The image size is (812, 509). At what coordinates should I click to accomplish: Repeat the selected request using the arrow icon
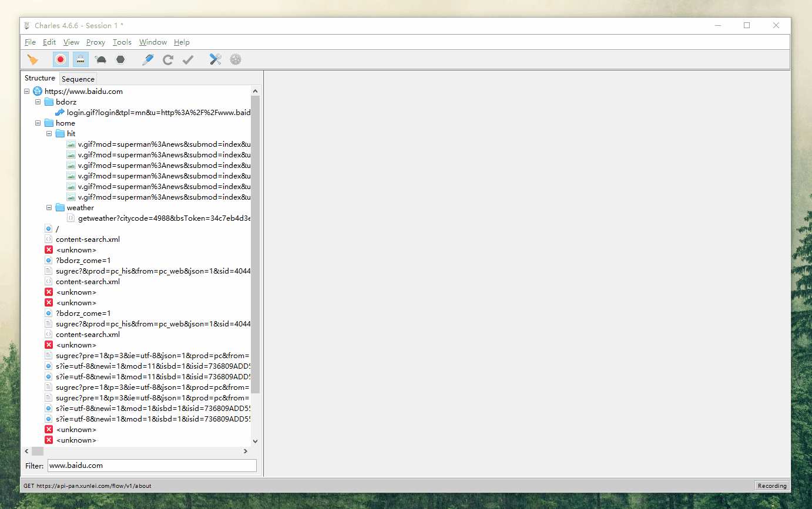click(x=168, y=59)
